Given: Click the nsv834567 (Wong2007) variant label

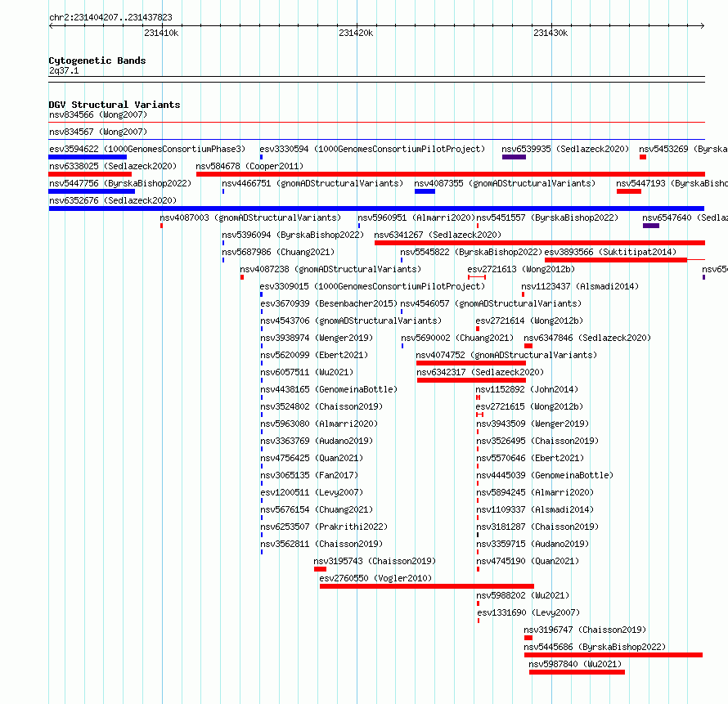Looking at the screenshot, I should [x=98, y=132].
